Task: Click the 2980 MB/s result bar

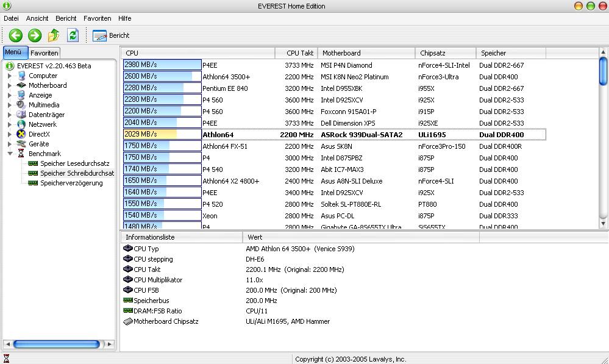Action: (x=162, y=65)
